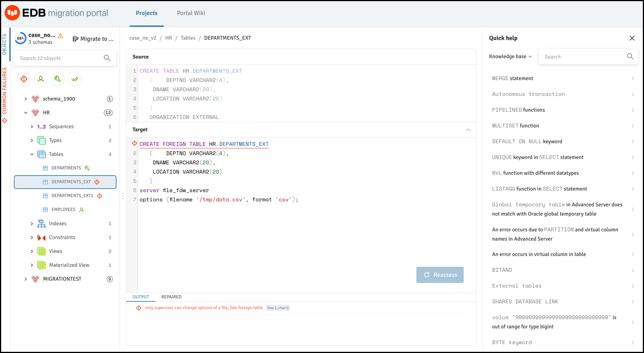Expand the schema_1900 schema node

click(x=26, y=99)
